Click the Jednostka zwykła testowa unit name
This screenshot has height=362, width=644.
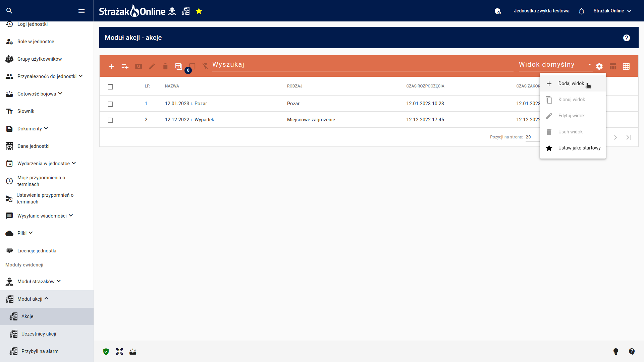click(x=542, y=11)
